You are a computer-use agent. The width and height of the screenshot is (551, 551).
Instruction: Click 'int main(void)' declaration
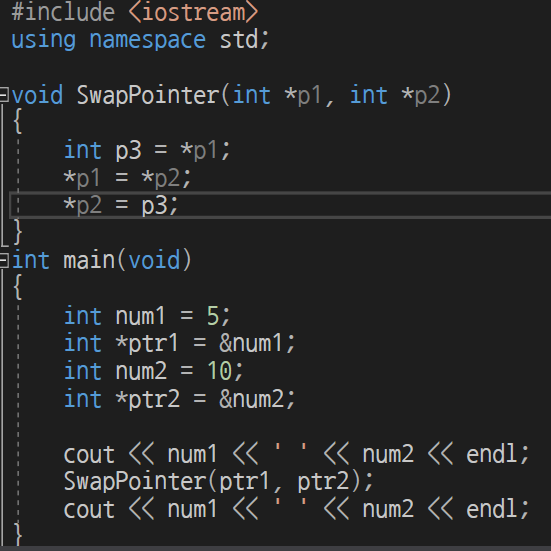point(102,260)
